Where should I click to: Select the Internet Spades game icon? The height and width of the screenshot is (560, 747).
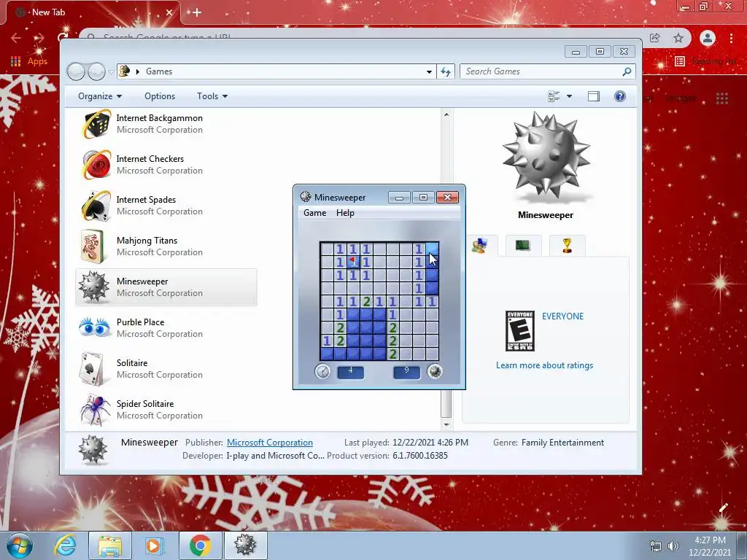click(97, 206)
